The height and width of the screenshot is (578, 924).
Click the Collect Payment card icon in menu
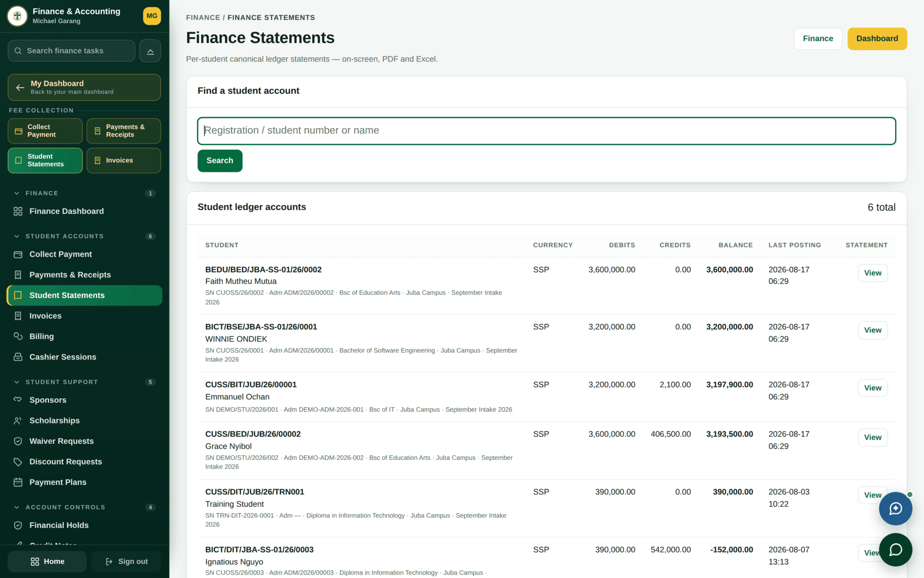(18, 254)
